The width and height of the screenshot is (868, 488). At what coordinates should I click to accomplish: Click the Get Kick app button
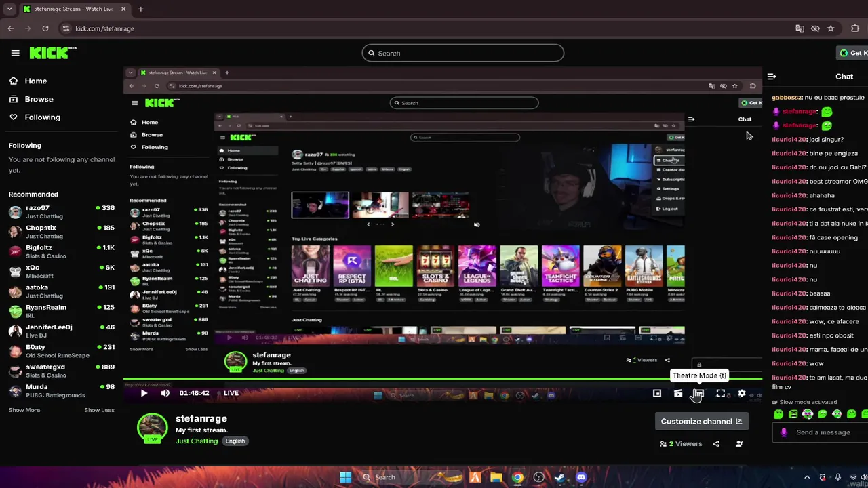click(x=852, y=53)
